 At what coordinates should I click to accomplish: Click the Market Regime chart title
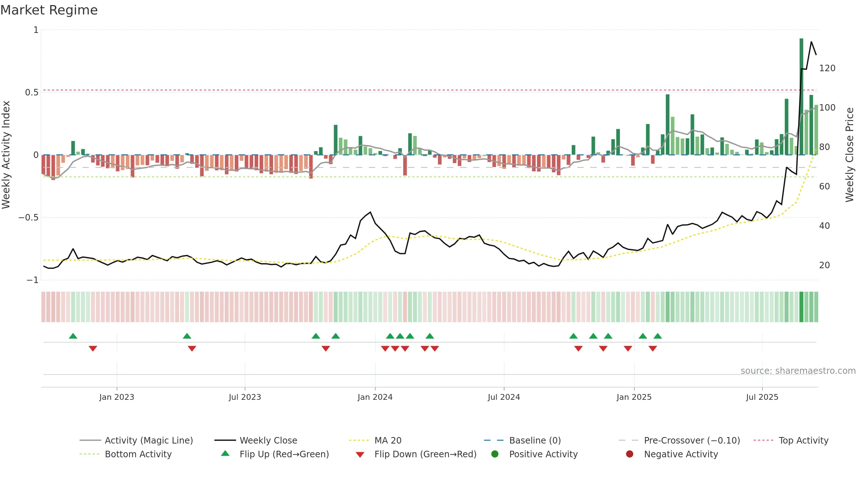coord(49,10)
